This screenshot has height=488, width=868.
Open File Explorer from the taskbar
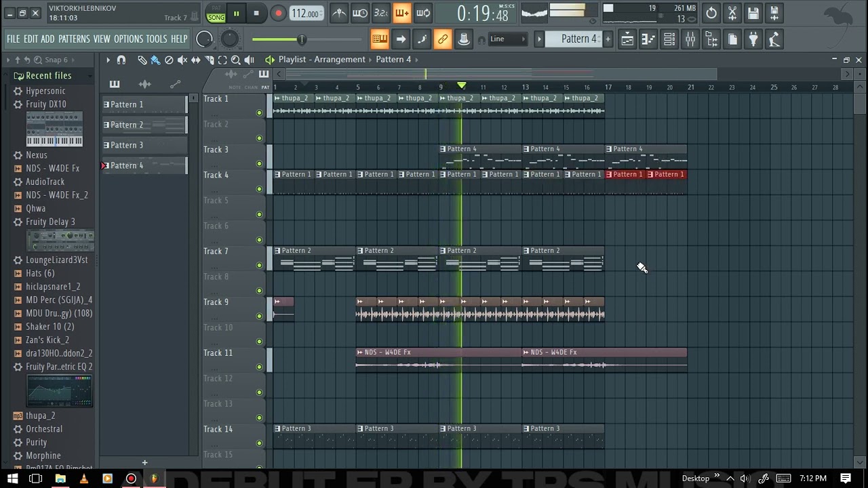click(x=60, y=479)
